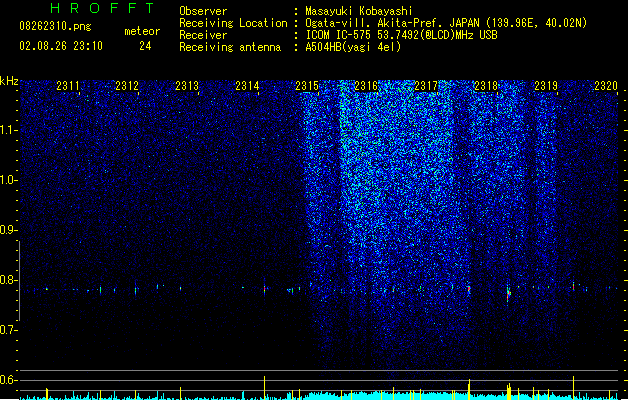Viewport: 629px width, 400px height.
Task: Click the 0.8 kHz axis label
Action: (x=9, y=280)
